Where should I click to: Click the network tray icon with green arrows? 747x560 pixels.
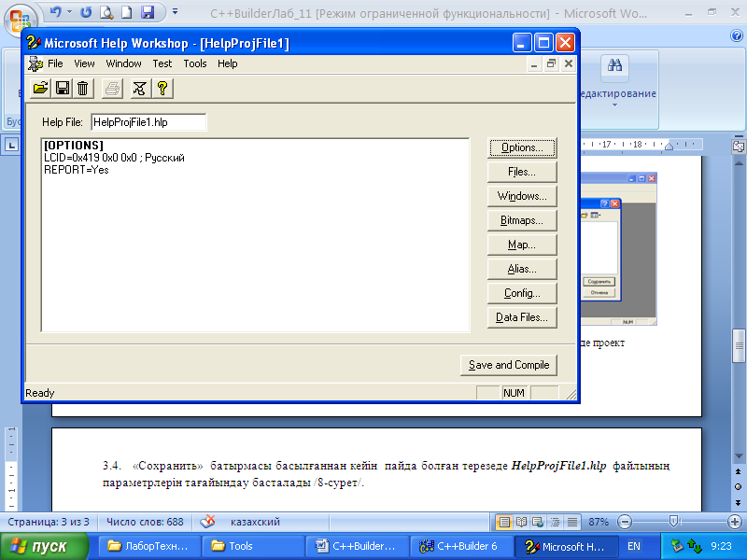click(x=695, y=546)
